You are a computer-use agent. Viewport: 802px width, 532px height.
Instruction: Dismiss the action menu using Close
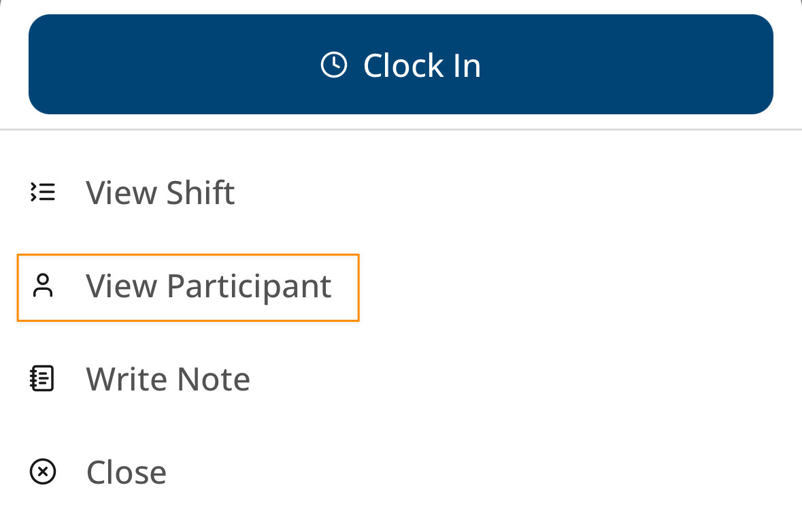pos(127,472)
